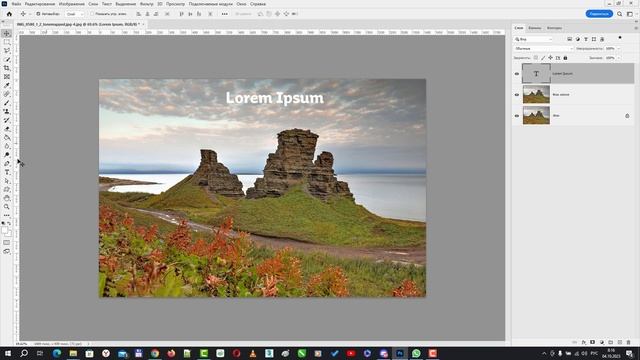Image resolution: width=640 pixels, height=360 pixels.
Task: Toggle the Auto-Select checkbox
Action: pos(38,14)
